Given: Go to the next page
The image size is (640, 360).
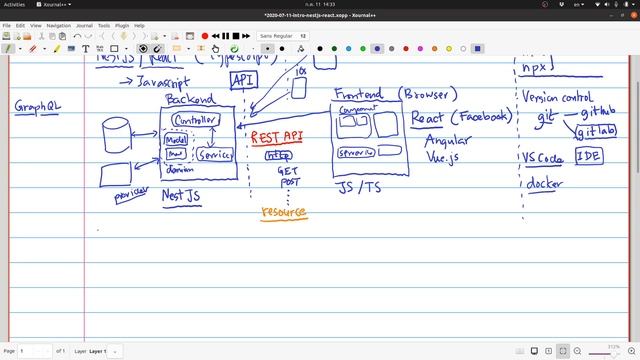Looking at the screenshot, I should 134,36.
